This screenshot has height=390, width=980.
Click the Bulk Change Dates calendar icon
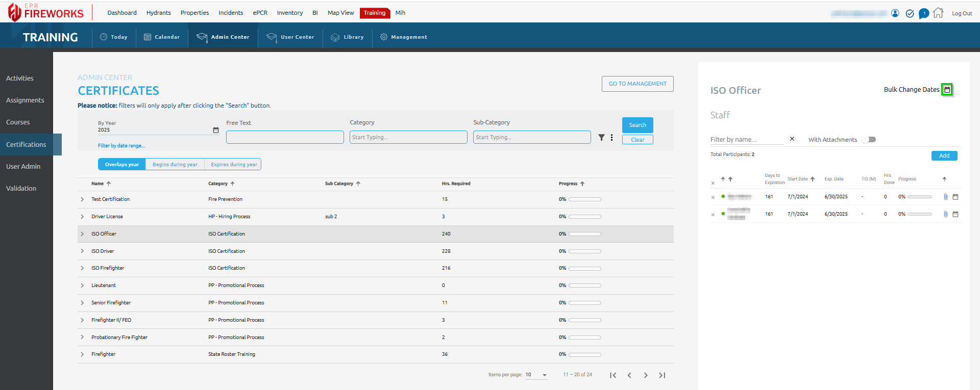pyautogui.click(x=947, y=90)
